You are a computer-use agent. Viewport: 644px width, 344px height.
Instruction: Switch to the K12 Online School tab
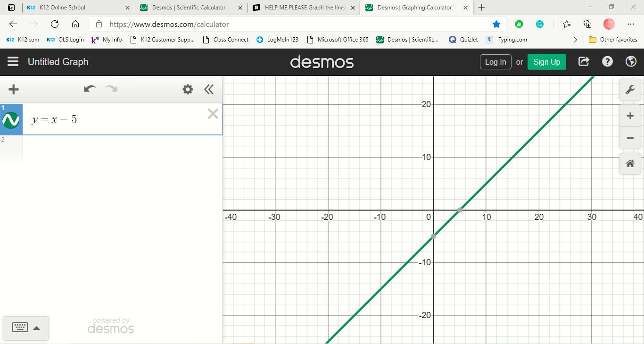[x=78, y=8]
